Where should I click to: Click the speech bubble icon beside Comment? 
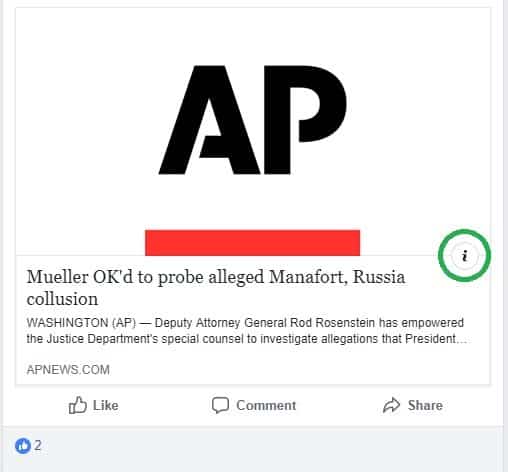[220, 405]
